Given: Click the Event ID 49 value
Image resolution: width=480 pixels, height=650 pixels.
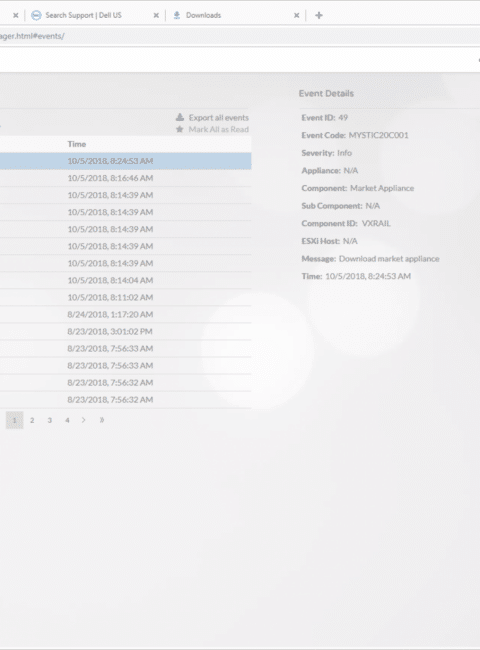Looking at the screenshot, I should coord(343,118).
